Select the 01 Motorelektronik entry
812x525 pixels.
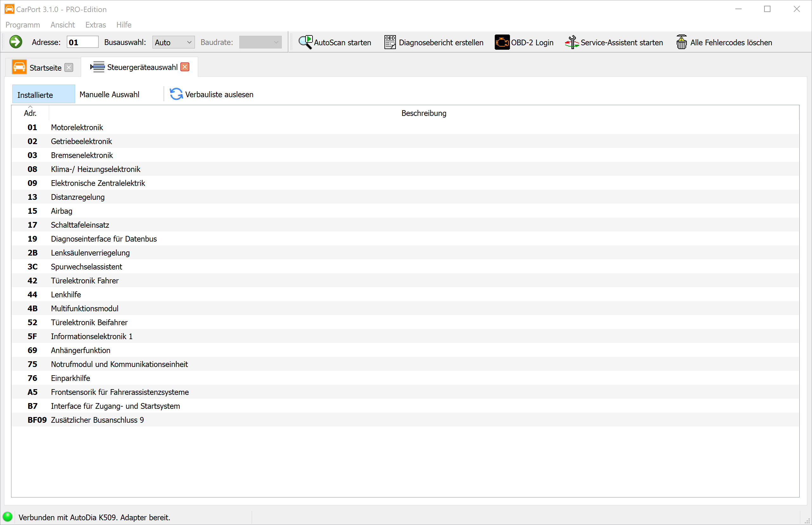(77, 127)
